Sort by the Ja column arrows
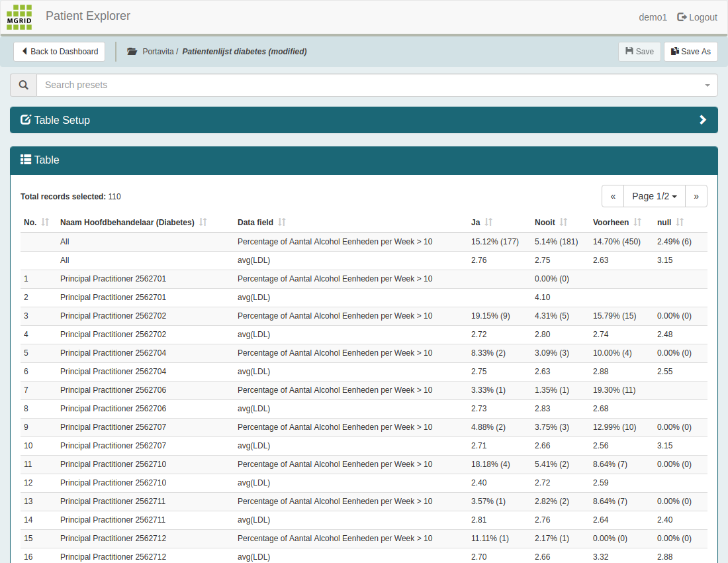This screenshot has height=563, width=728. pyautogui.click(x=488, y=222)
